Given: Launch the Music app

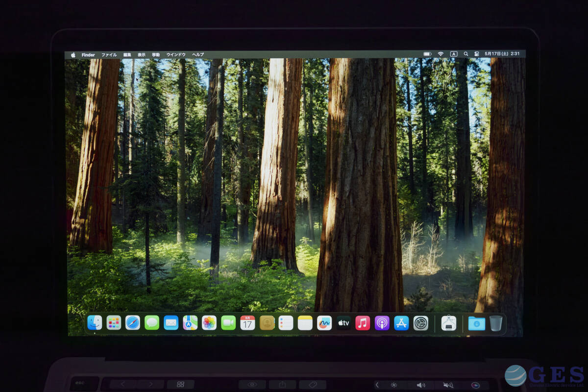Looking at the screenshot, I should coord(363,322).
